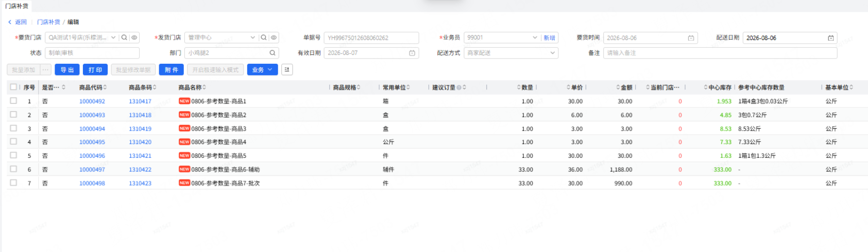The width and height of the screenshot is (868, 252).
Task: Click reference quantity 1箱1包1.3公斤
Action: coord(757,156)
